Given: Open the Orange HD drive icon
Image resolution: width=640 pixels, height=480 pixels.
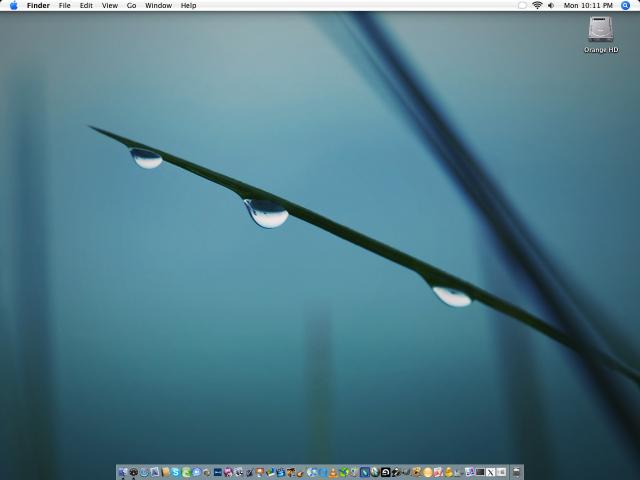Looking at the screenshot, I should (x=601, y=31).
